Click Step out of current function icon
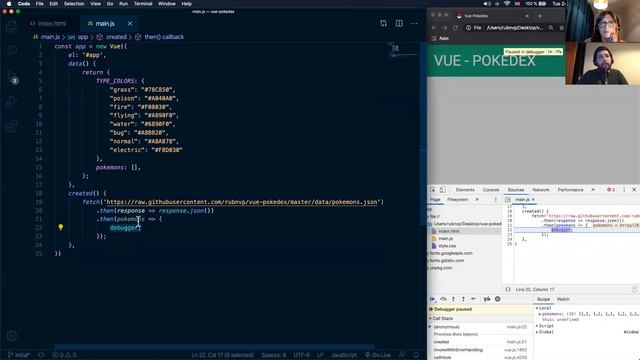This screenshot has width=640, height=360. pos(463,299)
